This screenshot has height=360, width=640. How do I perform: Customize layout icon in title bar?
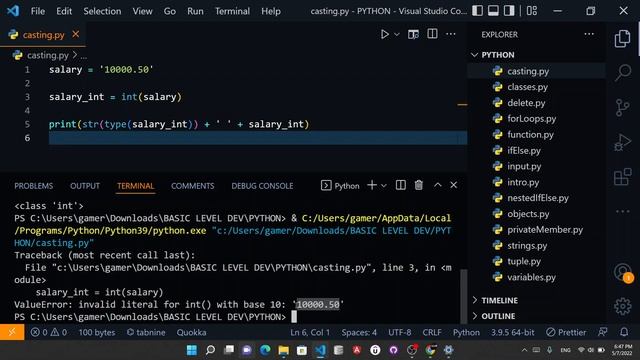pos(532,11)
